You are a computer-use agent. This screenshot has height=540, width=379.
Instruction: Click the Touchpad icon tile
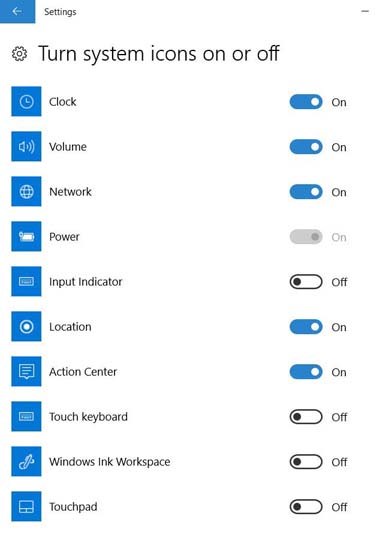26,507
